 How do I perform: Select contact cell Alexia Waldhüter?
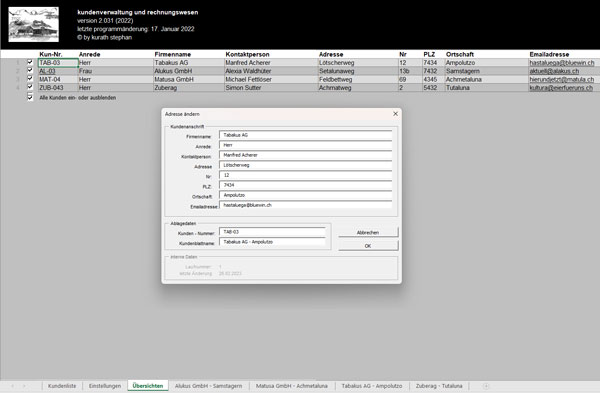tap(271, 71)
